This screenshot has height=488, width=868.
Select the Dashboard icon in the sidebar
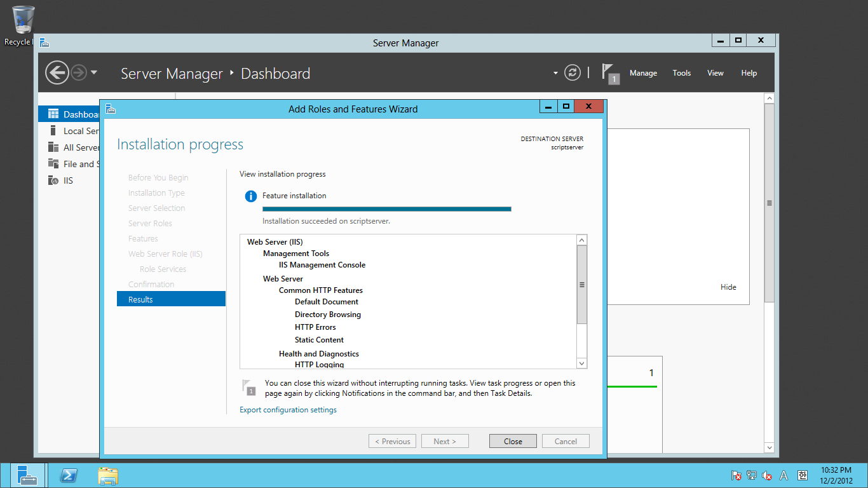coord(53,114)
